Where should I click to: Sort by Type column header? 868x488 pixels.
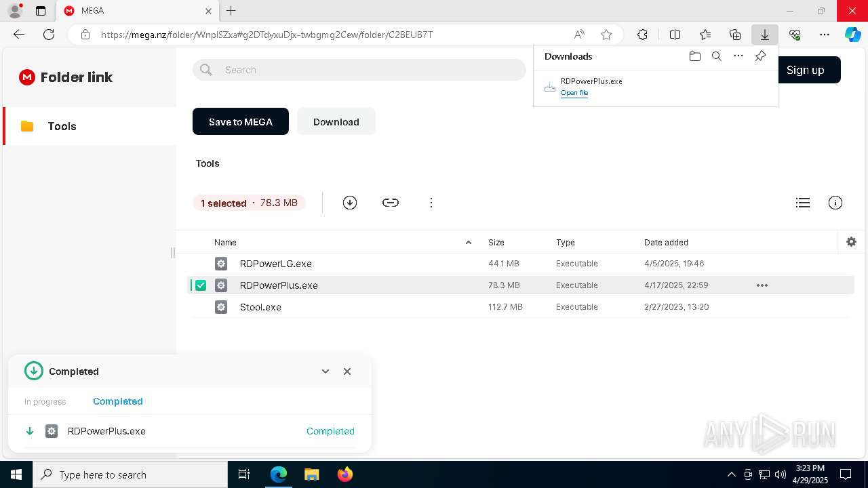(x=566, y=242)
